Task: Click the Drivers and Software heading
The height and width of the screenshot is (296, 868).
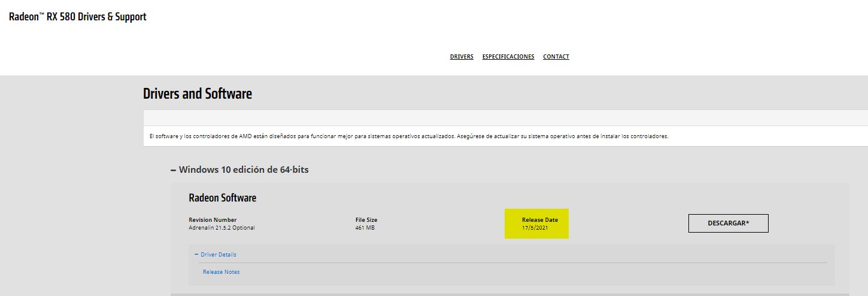Action: [198, 94]
